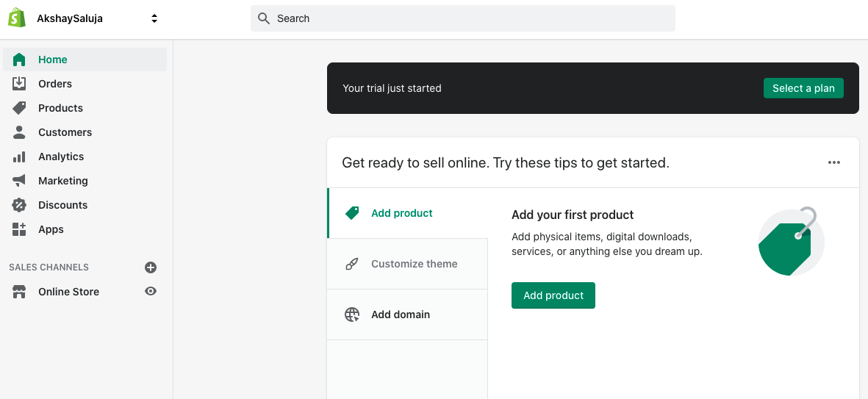Click the Select a plan button
The height and width of the screenshot is (399, 868).
pos(803,88)
